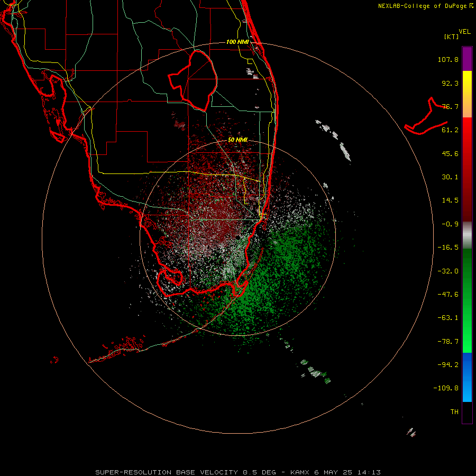
Task: Click the -94.2 velocity scale value
Action: [448, 364]
